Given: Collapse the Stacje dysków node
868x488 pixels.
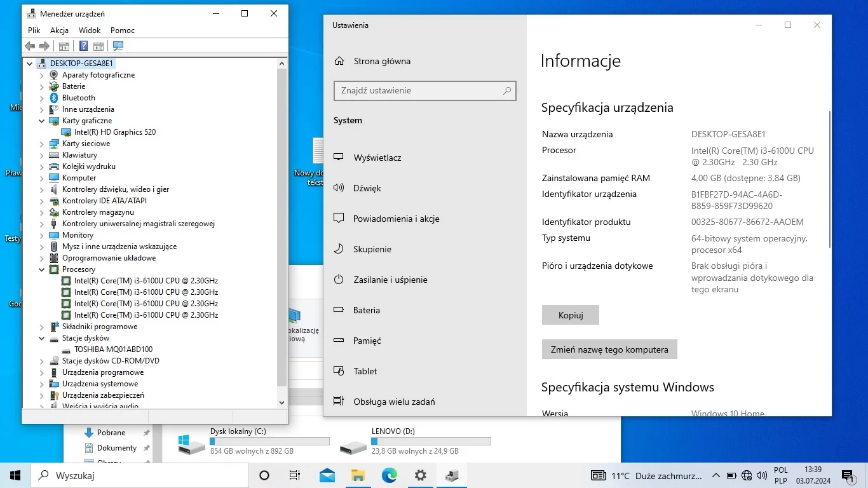Looking at the screenshot, I should (42, 338).
